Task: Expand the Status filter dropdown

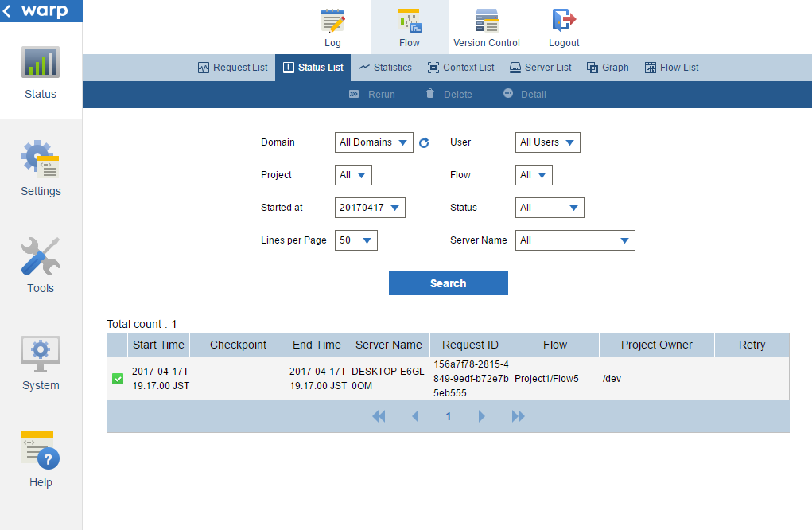Action: (x=550, y=208)
